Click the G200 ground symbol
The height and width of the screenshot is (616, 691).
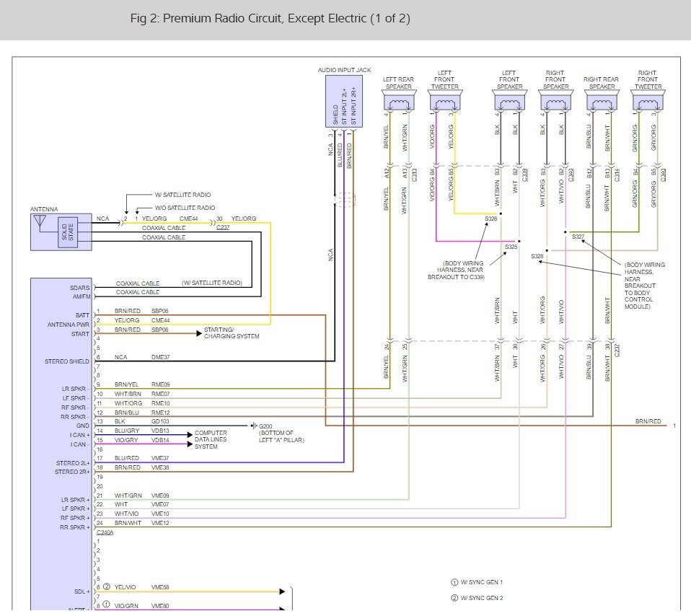point(254,426)
